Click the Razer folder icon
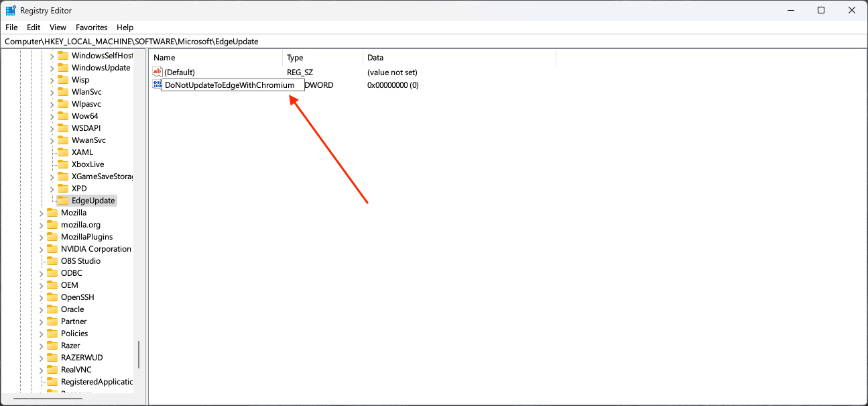The height and width of the screenshot is (406, 868). pyautogui.click(x=52, y=346)
